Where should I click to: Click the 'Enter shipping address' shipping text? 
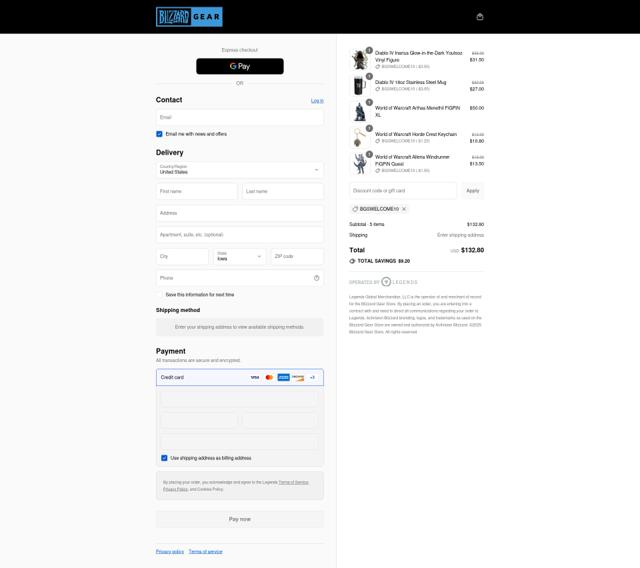(460, 235)
